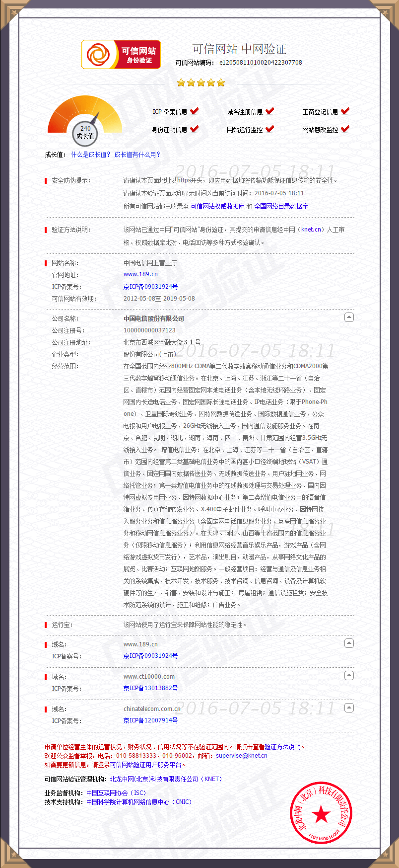The image size is (399, 868).
Task: Click the red checkmark beside 网站篡改监控
Action: click(345, 129)
